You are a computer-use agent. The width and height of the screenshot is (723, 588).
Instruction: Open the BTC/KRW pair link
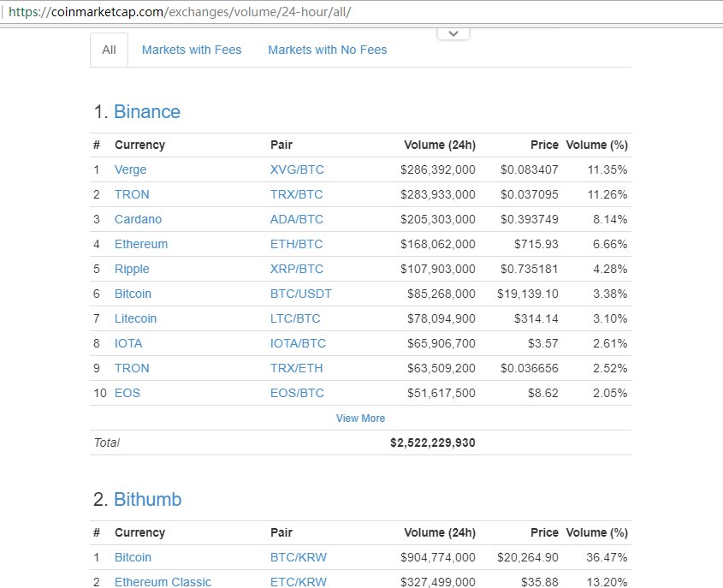pos(299,558)
